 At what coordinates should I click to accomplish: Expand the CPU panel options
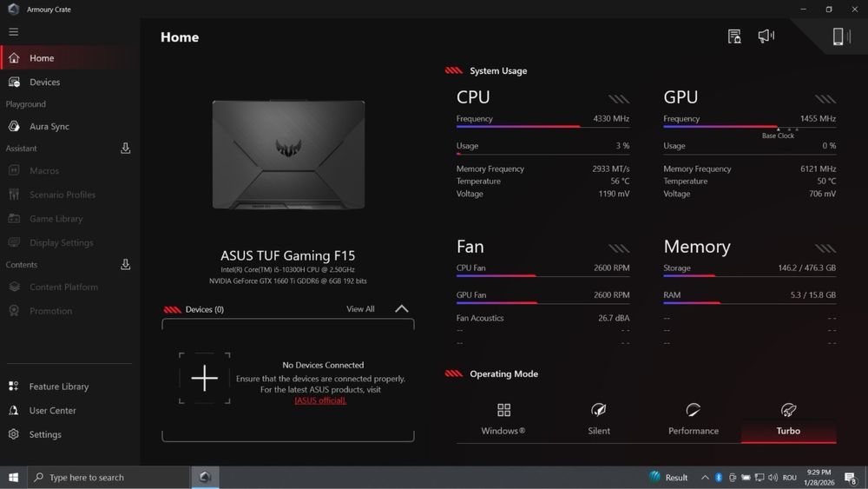618,99
